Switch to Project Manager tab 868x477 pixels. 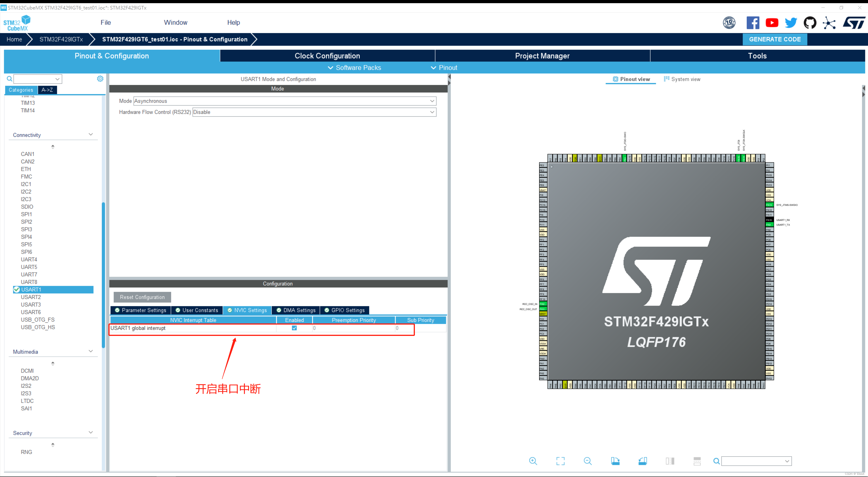542,56
